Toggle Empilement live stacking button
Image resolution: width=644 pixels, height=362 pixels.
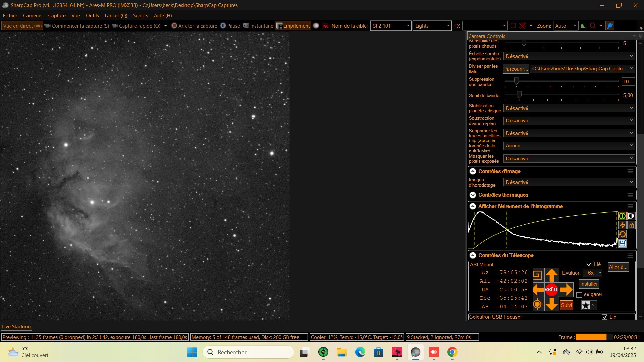click(x=293, y=26)
